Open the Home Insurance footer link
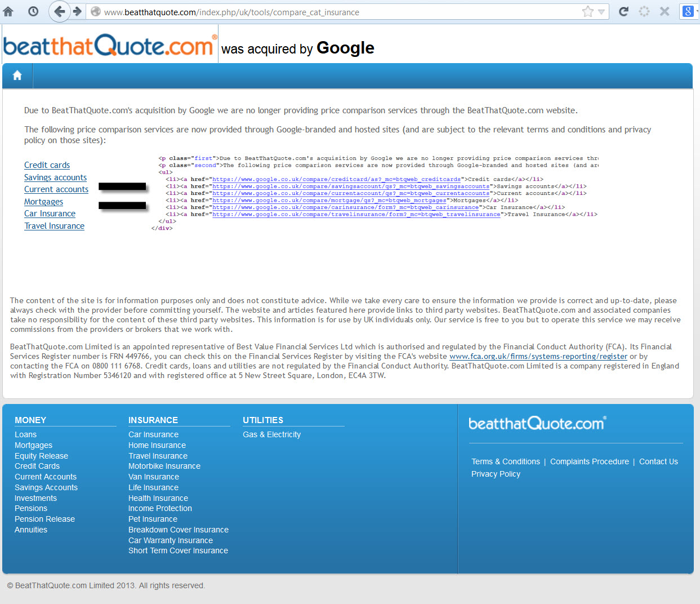This screenshot has width=700, height=604. [157, 445]
